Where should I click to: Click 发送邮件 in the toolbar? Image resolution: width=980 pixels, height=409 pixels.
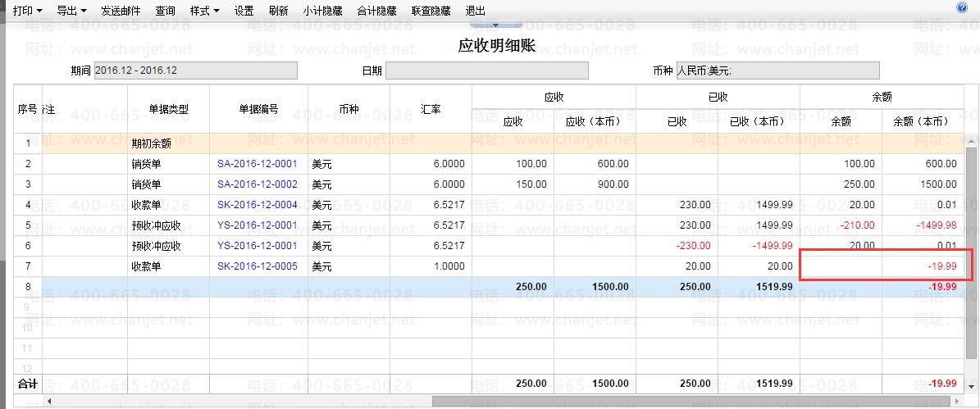click(121, 11)
